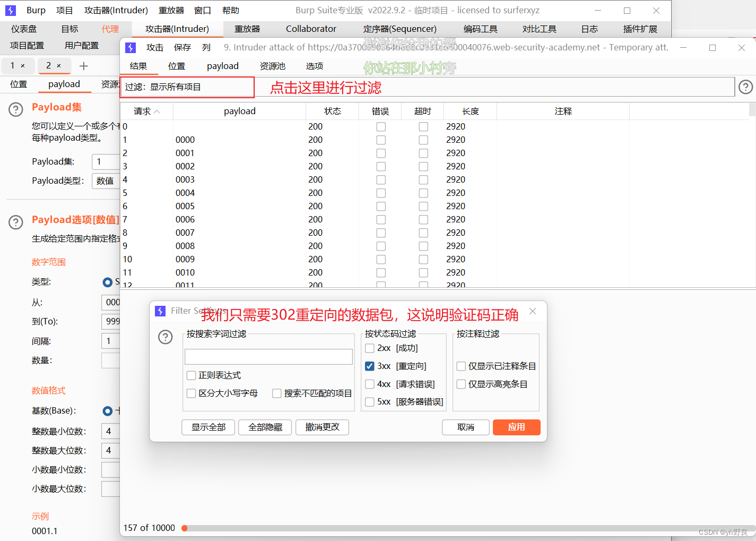
Task: Select the 类型 radio button under 数字范围
Action: 108,282
